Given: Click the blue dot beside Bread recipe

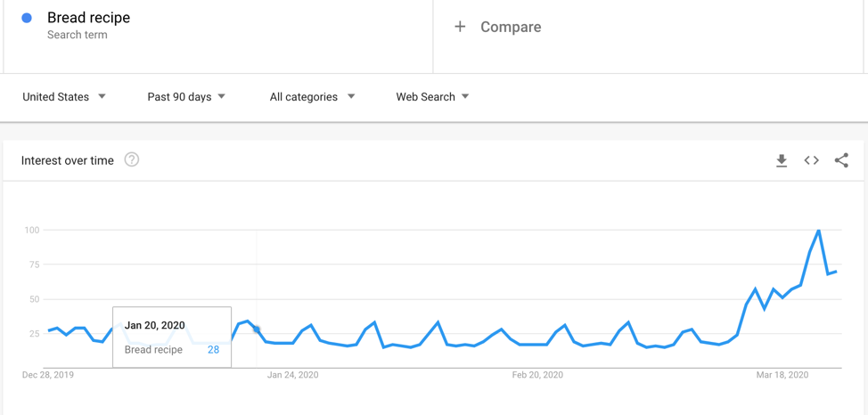Looking at the screenshot, I should (27, 18).
